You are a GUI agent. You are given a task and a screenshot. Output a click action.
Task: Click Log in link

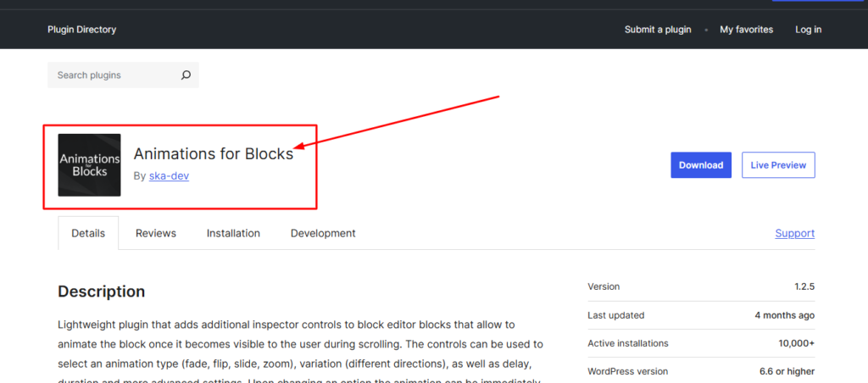[808, 30]
